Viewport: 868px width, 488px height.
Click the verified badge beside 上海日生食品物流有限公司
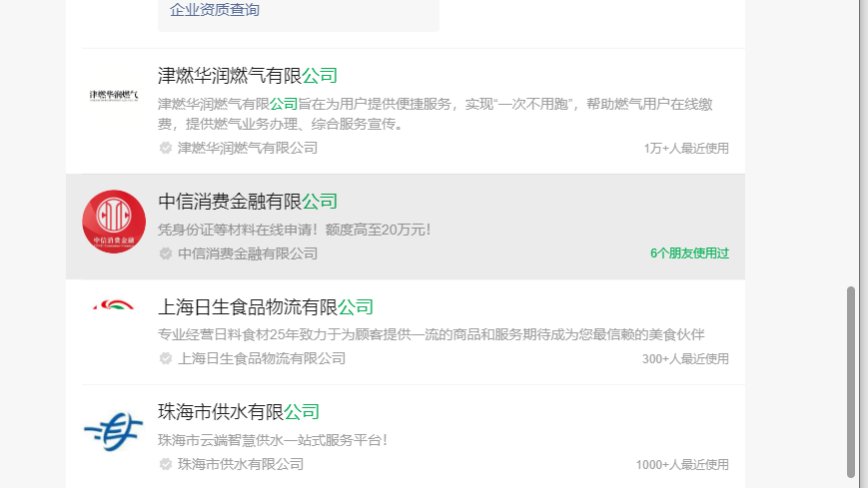(166, 358)
